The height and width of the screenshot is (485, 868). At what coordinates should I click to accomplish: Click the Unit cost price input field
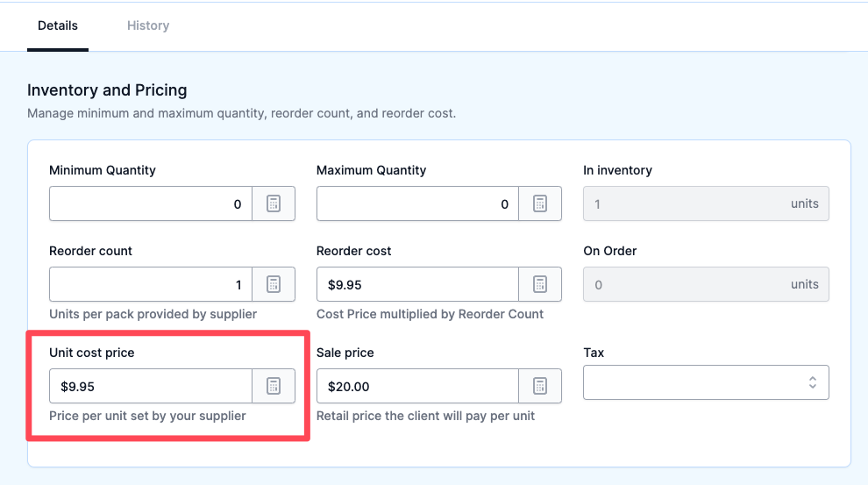[151, 386]
